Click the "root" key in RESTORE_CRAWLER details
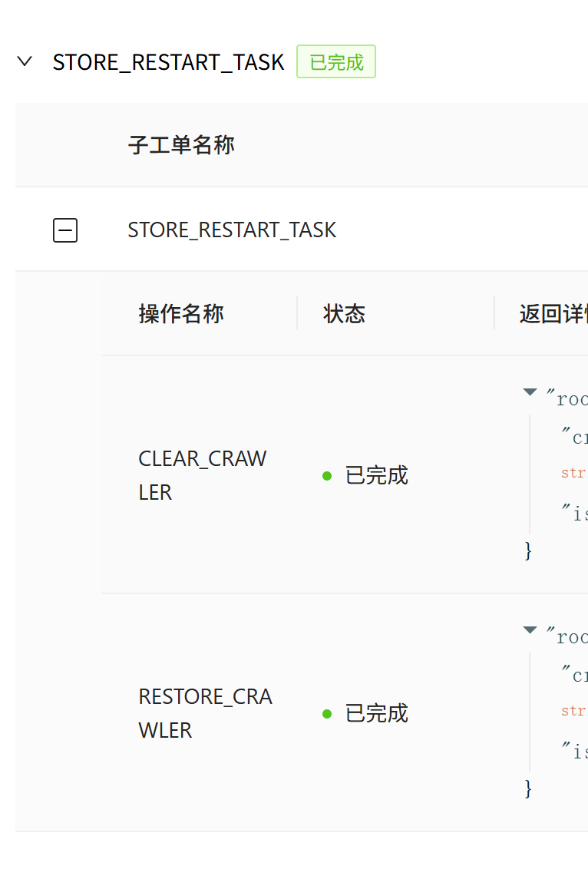The width and height of the screenshot is (588, 869). point(568,636)
